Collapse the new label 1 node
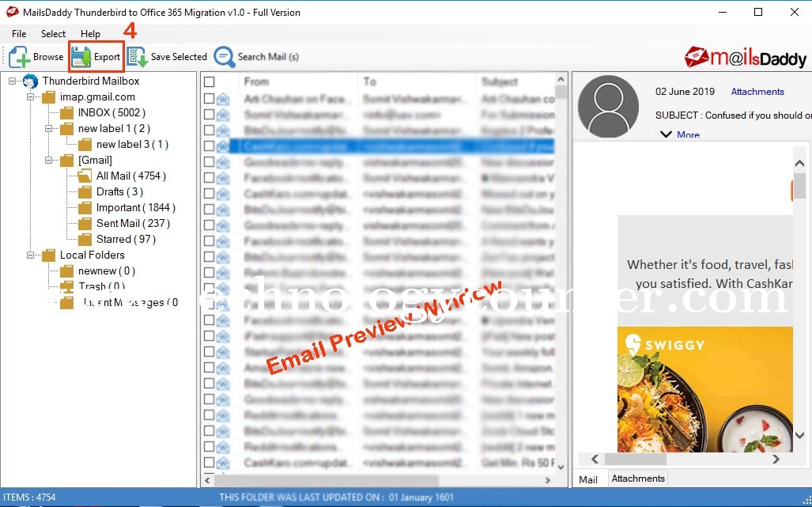 [49, 128]
